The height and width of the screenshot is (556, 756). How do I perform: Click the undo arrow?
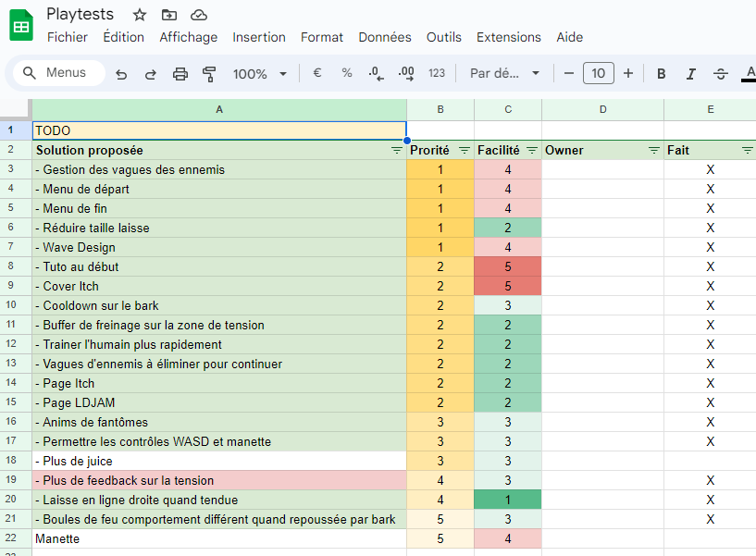pos(121,74)
